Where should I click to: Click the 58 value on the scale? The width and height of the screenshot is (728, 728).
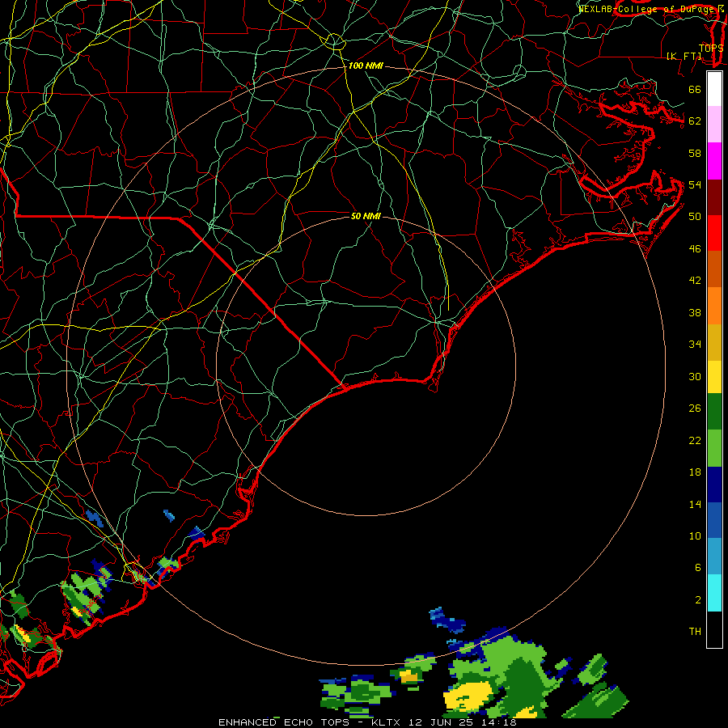695,153
